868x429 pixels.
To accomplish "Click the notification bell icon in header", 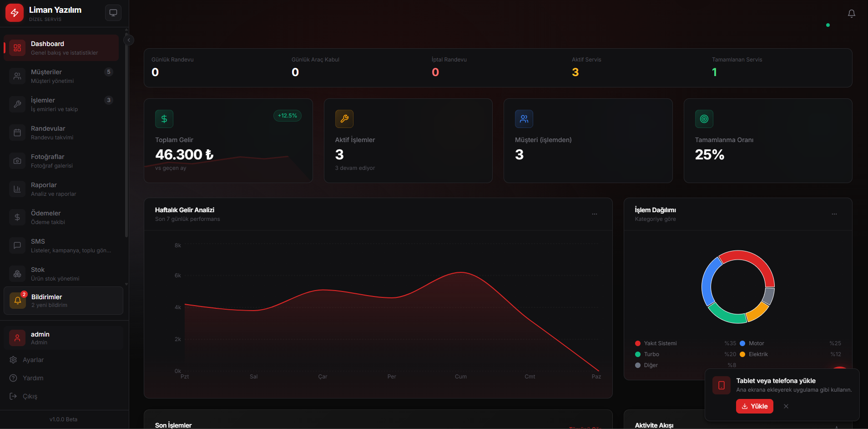I will pos(851,14).
